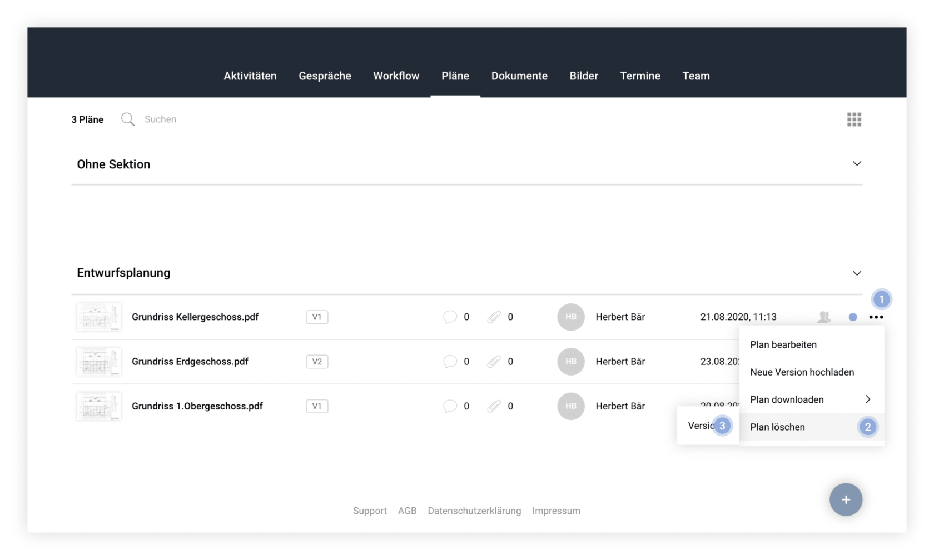The height and width of the screenshot is (560, 934).
Task: Collapse the Ohne Sektion section
Action: tap(857, 164)
